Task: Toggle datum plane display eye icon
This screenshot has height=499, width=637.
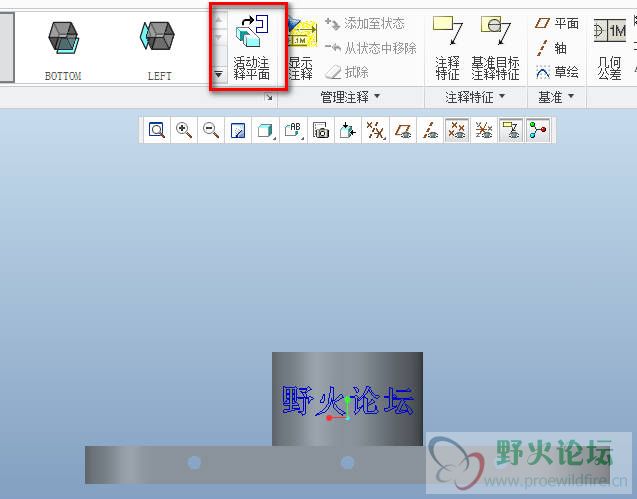Action: click(x=403, y=130)
